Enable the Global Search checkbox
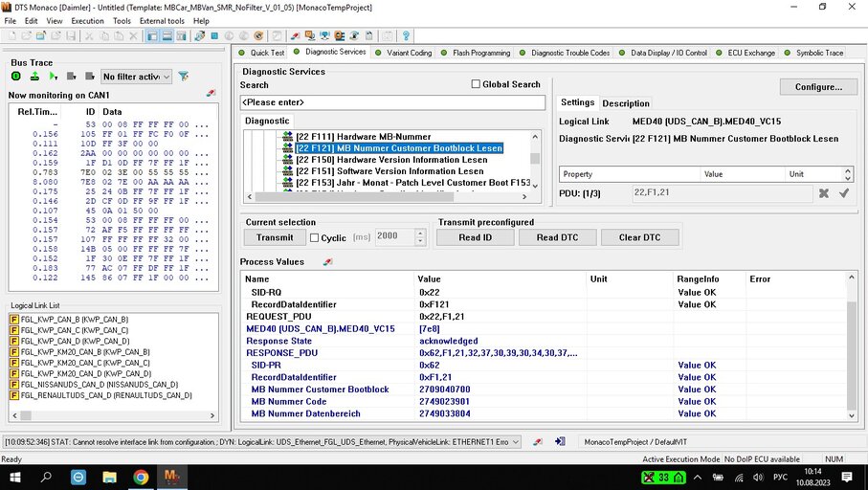This screenshot has width=868, height=490. 476,84
